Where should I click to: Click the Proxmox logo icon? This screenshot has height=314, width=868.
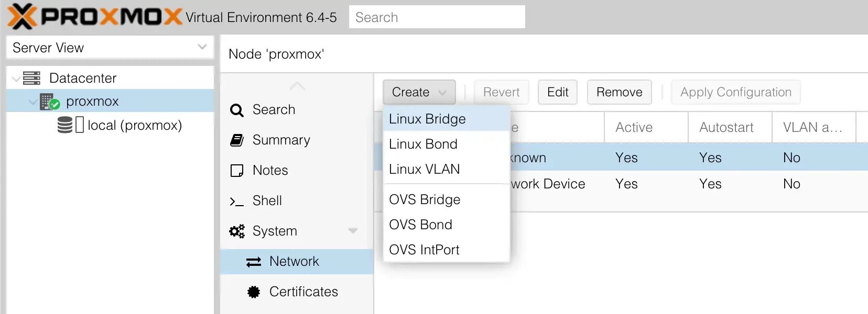coord(22,16)
